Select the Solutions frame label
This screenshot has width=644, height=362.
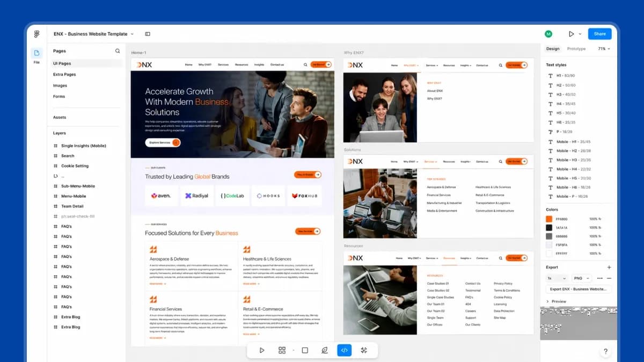coord(353,150)
